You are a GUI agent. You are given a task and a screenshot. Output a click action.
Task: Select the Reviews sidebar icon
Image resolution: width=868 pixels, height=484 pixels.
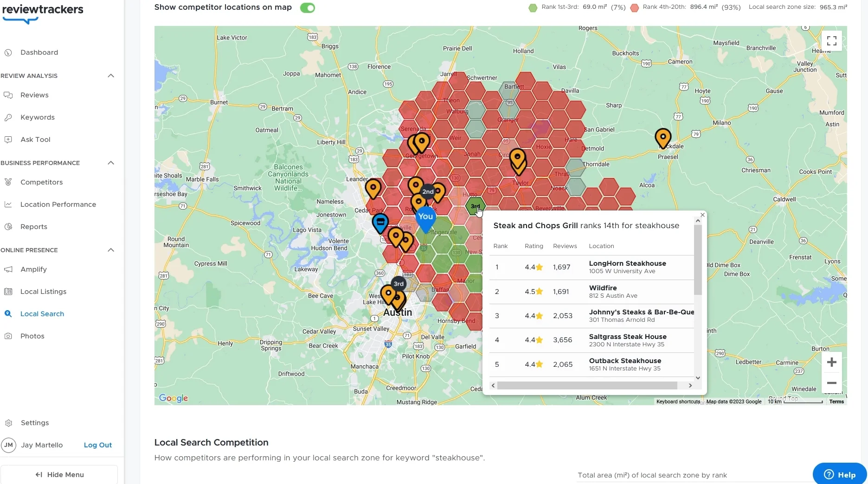34,95
